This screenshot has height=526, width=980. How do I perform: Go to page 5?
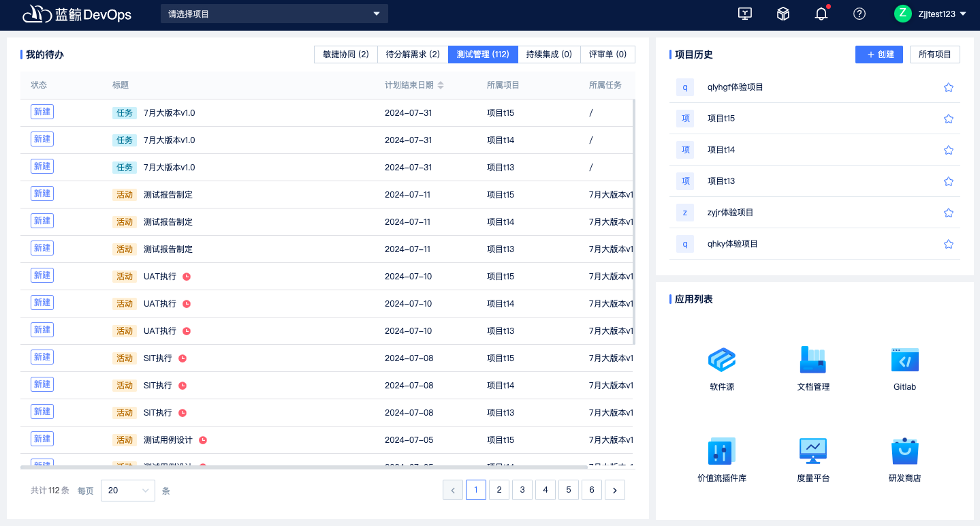coord(569,490)
